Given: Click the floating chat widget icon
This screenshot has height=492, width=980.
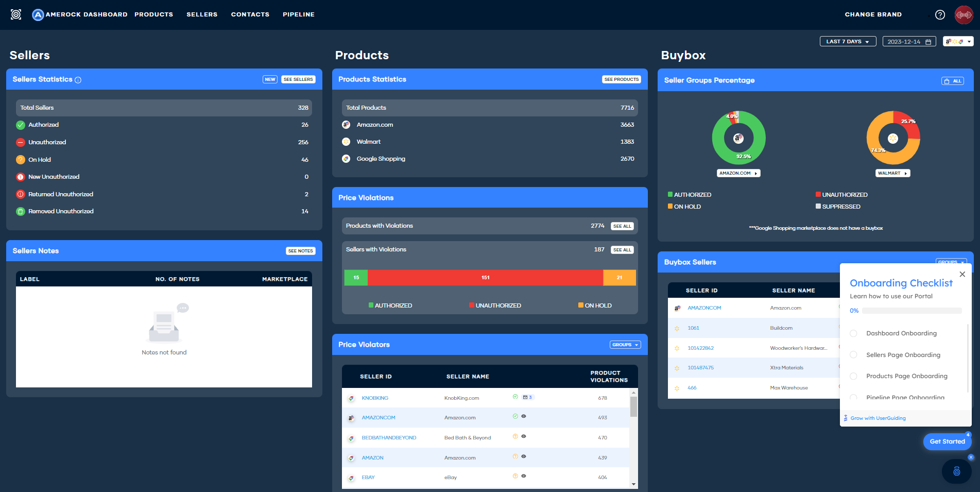Looking at the screenshot, I should [956, 471].
